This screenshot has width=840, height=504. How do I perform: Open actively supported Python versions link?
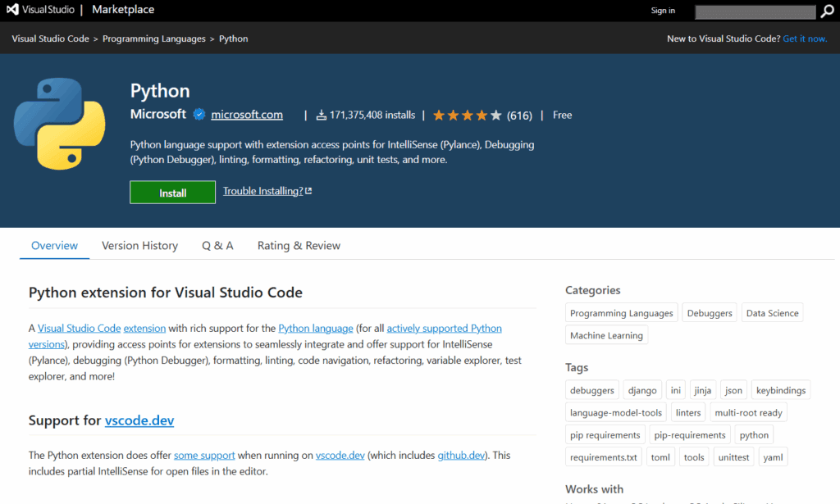pos(444,328)
